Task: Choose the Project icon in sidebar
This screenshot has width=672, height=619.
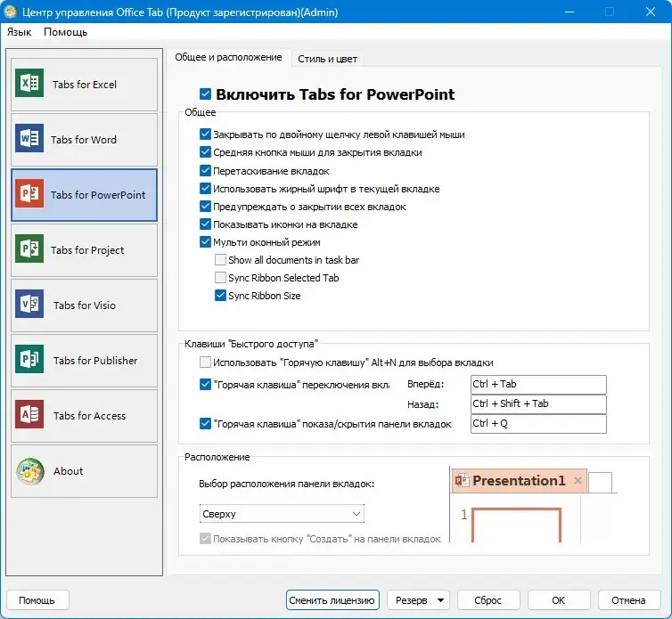Action: (x=29, y=248)
